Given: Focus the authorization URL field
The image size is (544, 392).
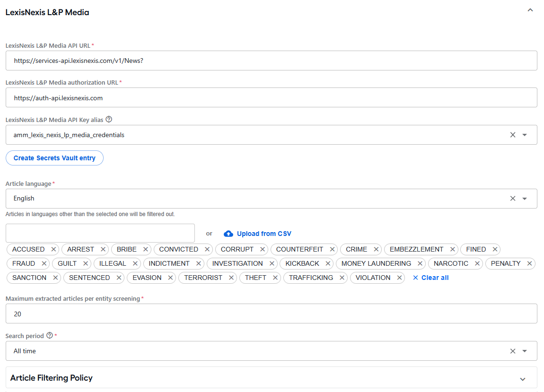Looking at the screenshot, I should pyautogui.click(x=272, y=98).
